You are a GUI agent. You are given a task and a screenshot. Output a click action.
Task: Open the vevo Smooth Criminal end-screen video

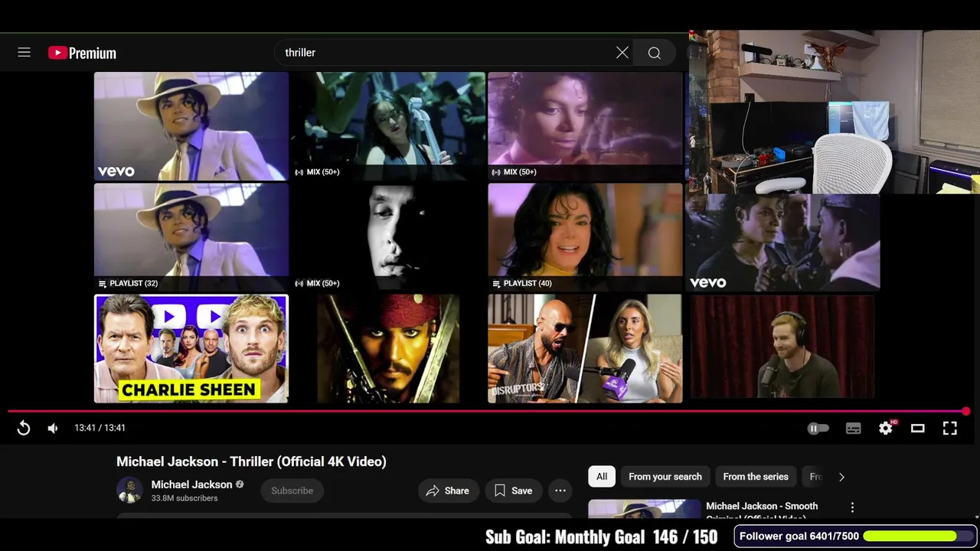[191, 126]
